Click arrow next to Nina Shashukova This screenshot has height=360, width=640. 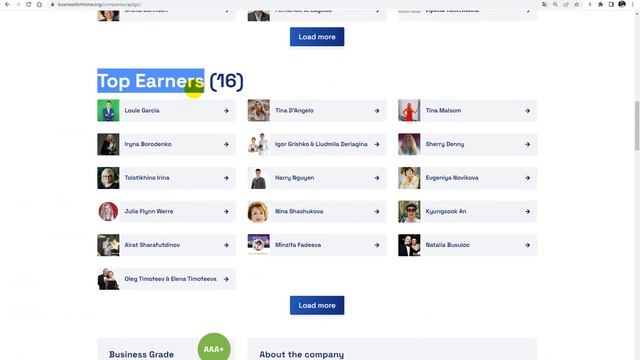point(377,211)
